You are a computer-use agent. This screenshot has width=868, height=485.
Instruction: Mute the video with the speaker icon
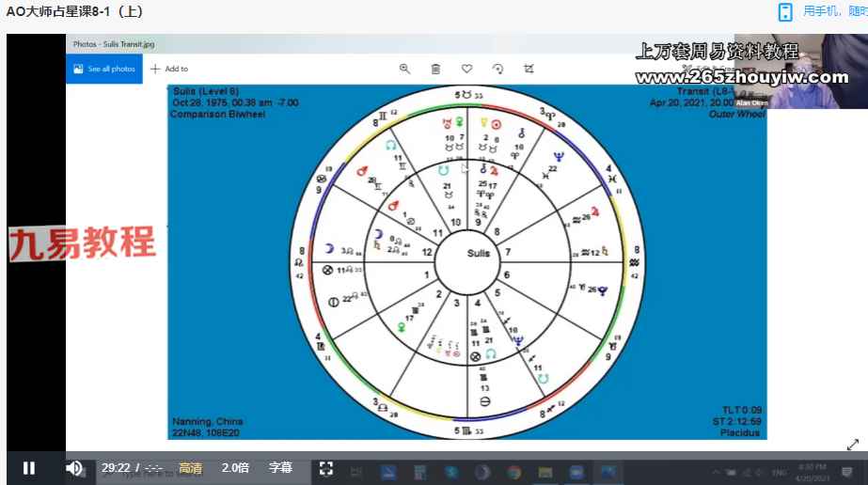(73, 468)
